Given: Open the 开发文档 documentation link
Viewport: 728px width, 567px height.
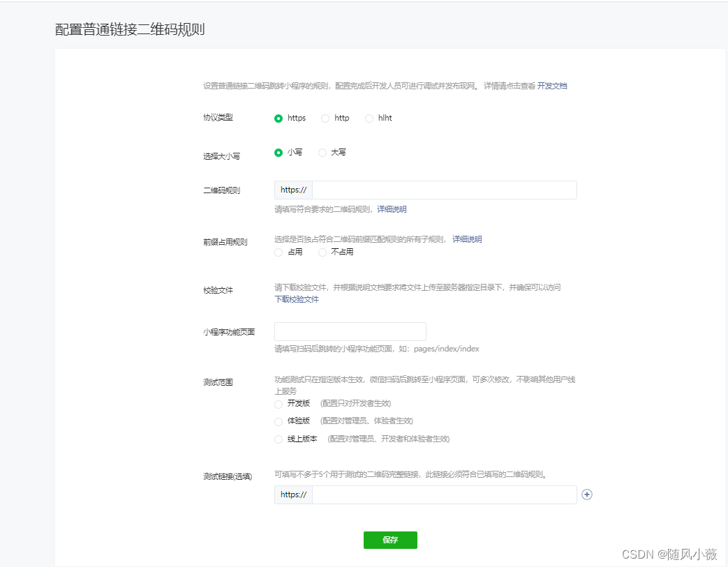Looking at the screenshot, I should coord(552,86).
